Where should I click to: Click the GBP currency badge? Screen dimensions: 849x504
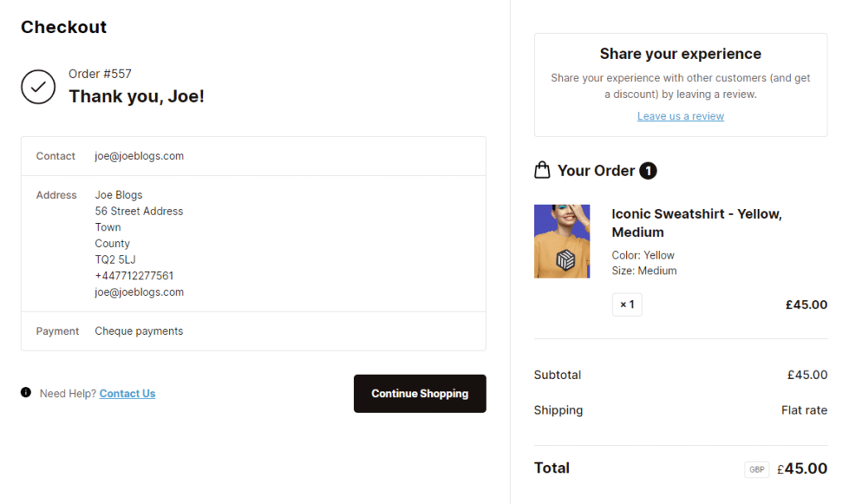[x=757, y=469]
